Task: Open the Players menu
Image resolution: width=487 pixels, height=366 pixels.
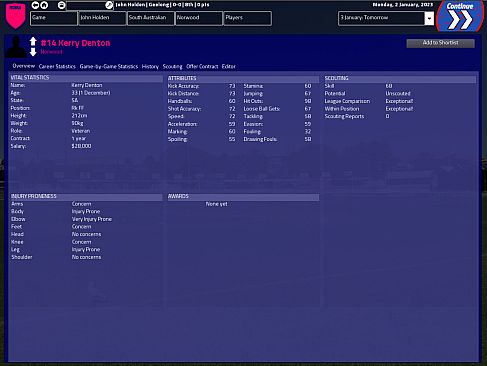Action: tap(247, 18)
